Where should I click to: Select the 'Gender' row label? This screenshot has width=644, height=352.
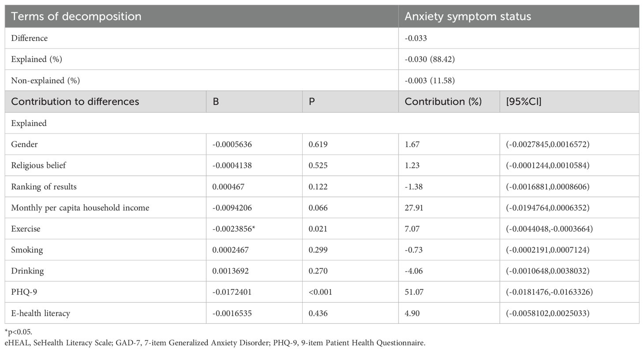pyautogui.click(x=25, y=145)
